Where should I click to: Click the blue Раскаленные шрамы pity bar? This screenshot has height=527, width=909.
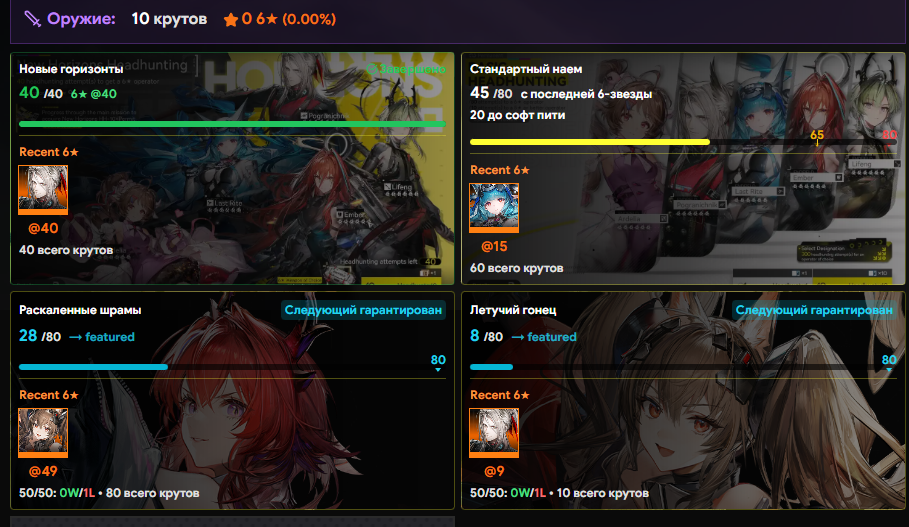(93, 367)
